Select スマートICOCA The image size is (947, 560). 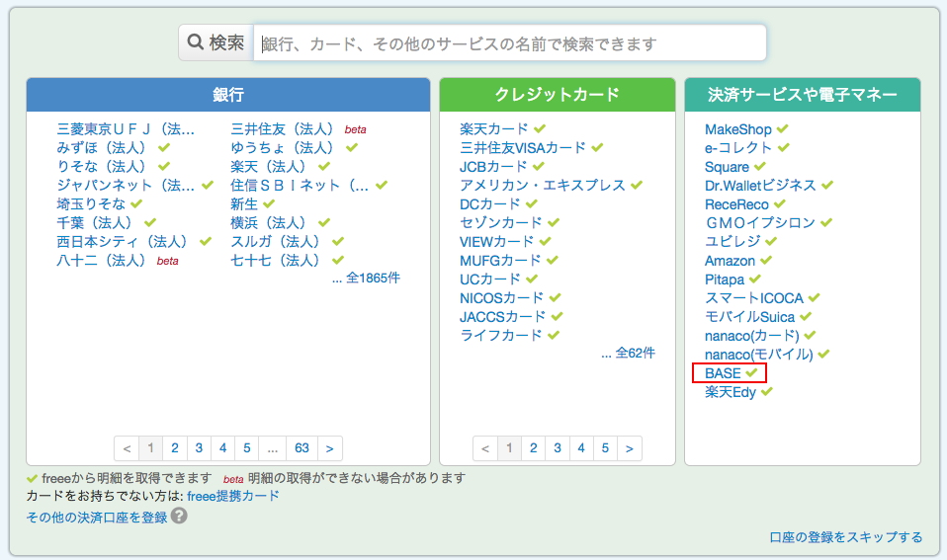754,298
